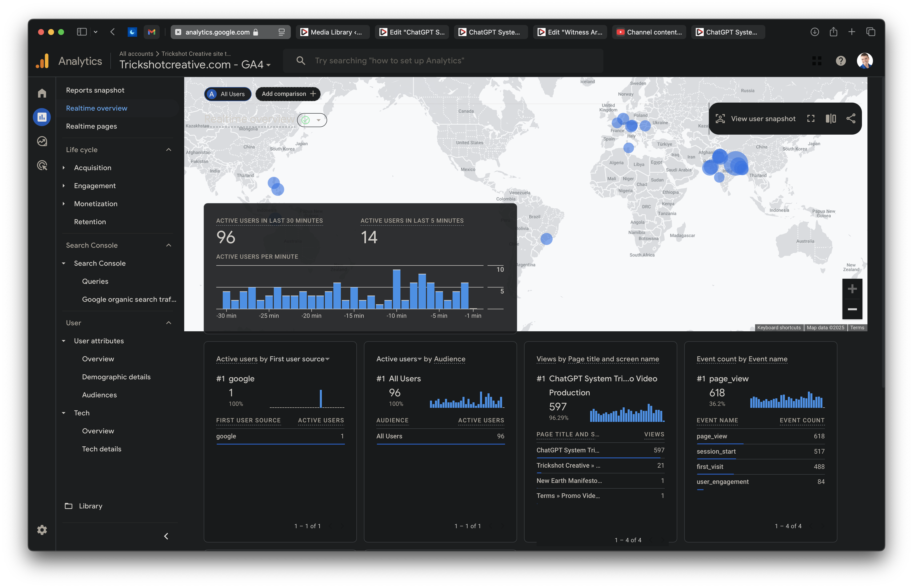This screenshot has width=913, height=588.
Task: Switch to Edit "Witness Ar..." tab
Action: pyautogui.click(x=570, y=32)
